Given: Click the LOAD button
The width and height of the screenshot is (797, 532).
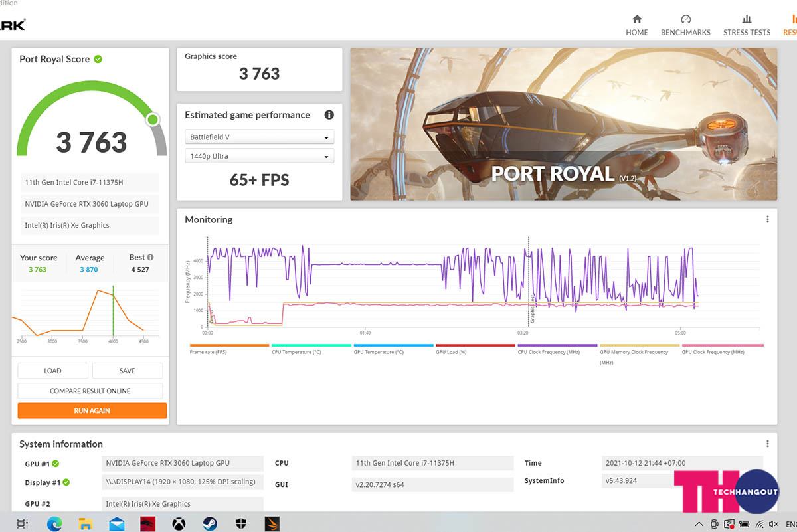Looking at the screenshot, I should click(x=52, y=371).
